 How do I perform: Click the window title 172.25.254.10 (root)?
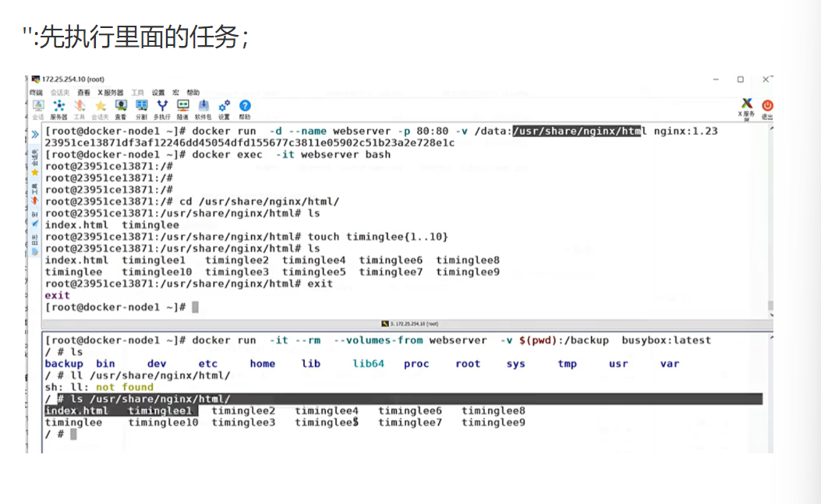pos(73,79)
